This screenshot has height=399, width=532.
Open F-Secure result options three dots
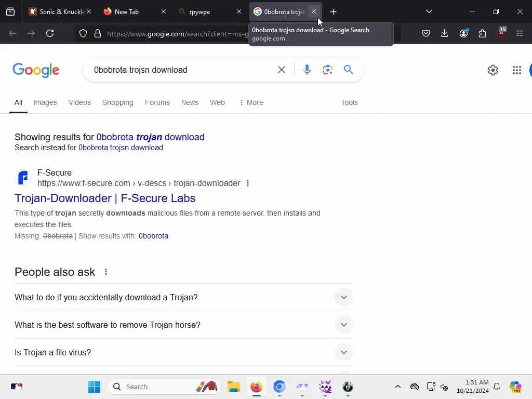click(x=248, y=183)
